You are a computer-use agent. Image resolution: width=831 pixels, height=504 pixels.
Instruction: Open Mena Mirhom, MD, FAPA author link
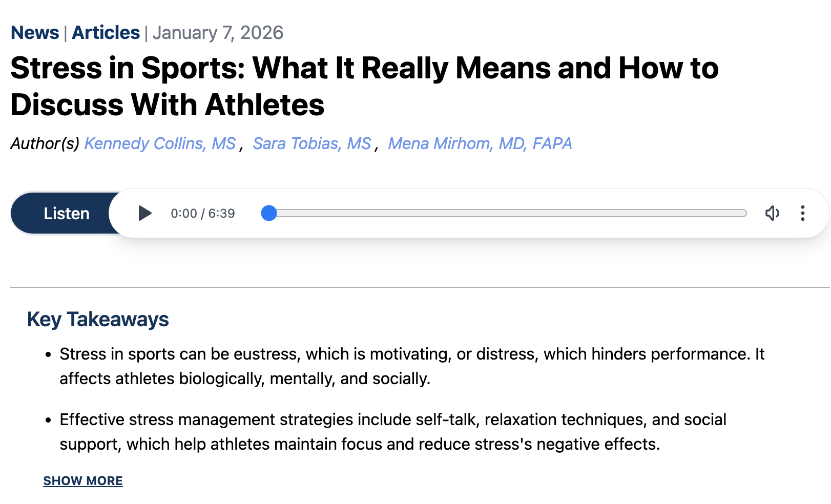click(x=480, y=143)
